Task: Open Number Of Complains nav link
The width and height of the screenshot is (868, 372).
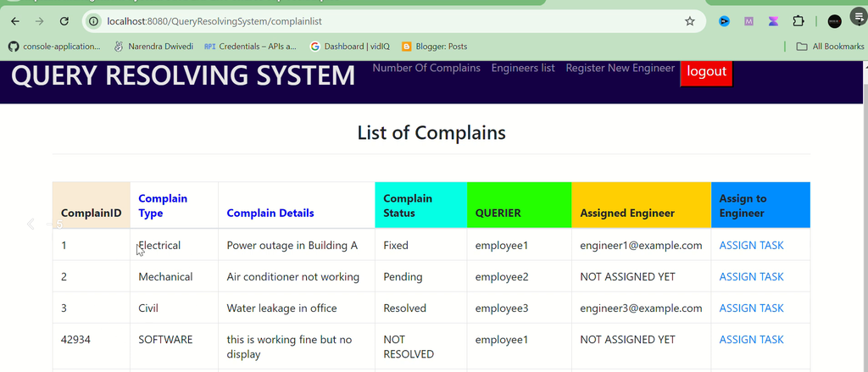Action: tap(426, 68)
